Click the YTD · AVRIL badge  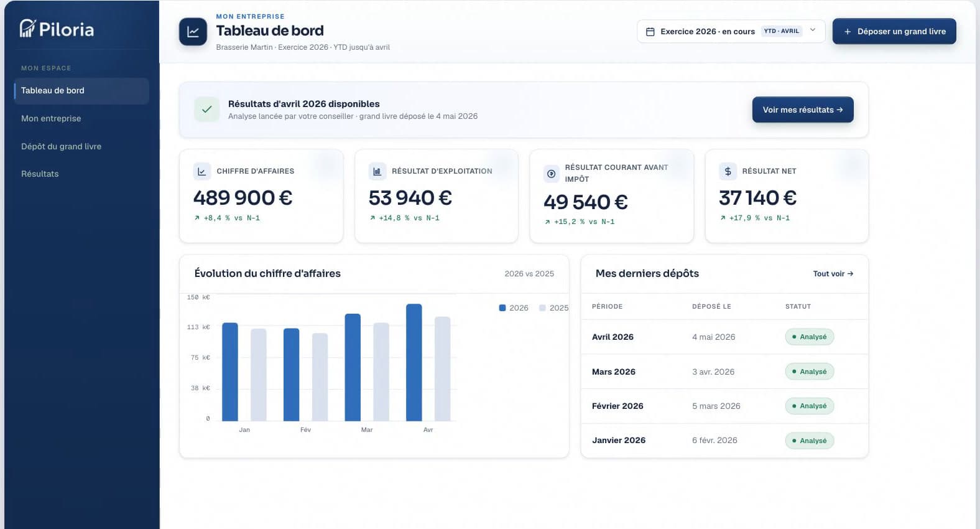point(782,31)
